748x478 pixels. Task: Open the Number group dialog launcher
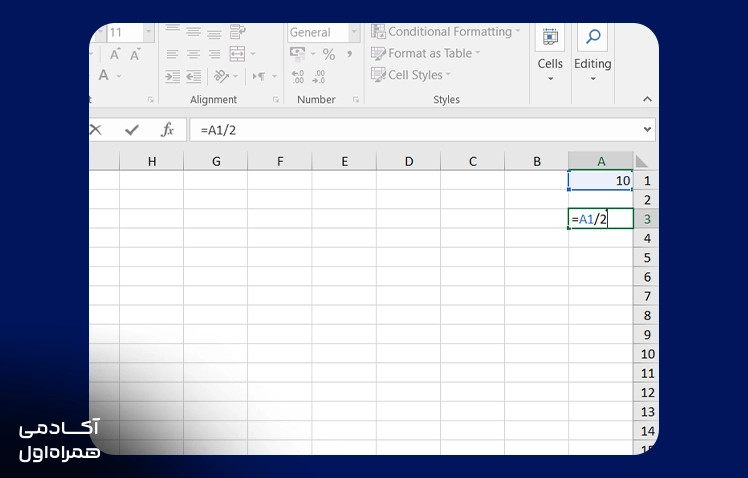pyautogui.click(x=356, y=100)
